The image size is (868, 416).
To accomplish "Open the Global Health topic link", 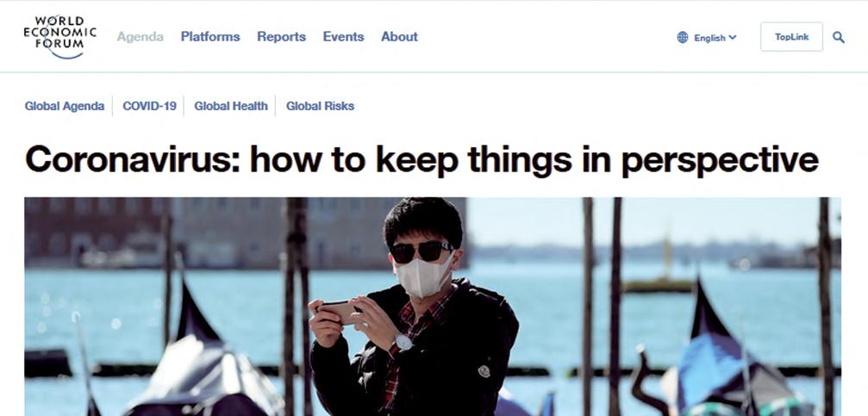I will [231, 106].
